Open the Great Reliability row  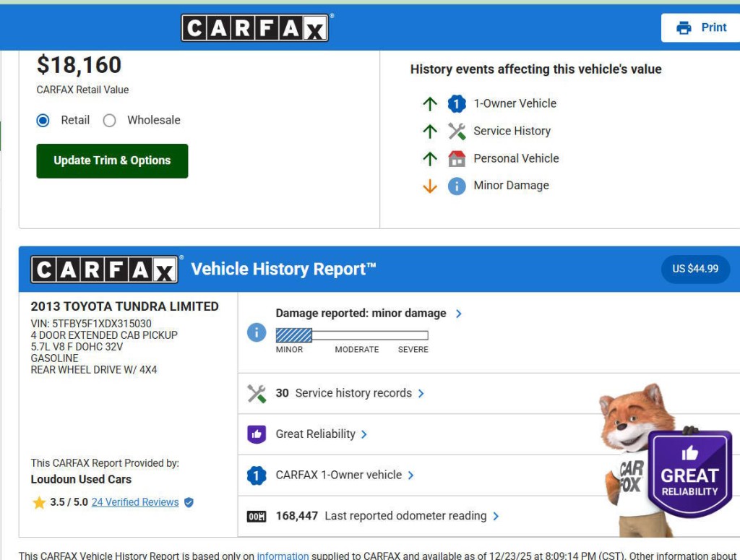pyautogui.click(x=322, y=434)
